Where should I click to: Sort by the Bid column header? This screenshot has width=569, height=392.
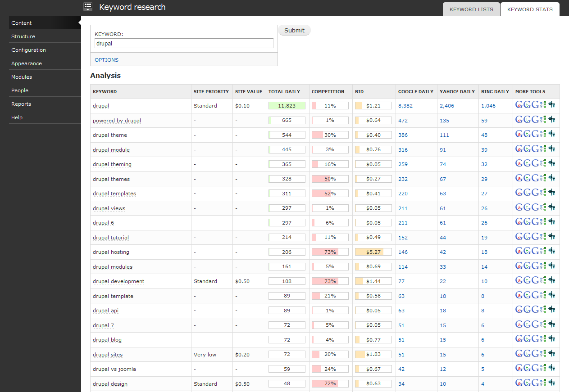point(359,91)
